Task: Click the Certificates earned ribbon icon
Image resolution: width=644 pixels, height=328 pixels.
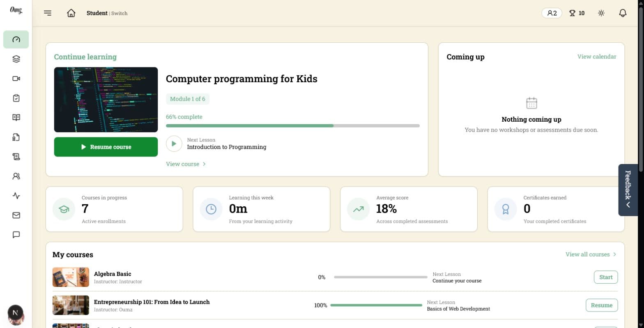Action: tap(505, 209)
